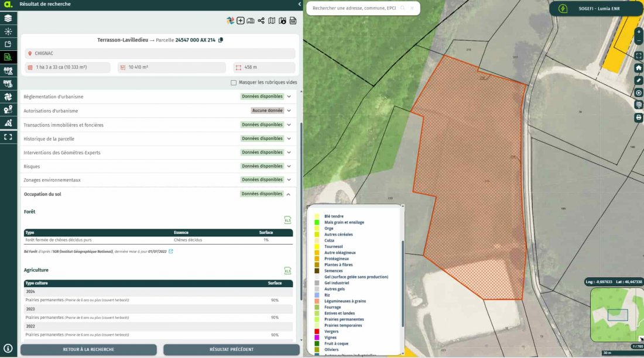Expand Réglementation d'urbanisme section
Viewport: 644px width, 358px height.
coord(289,97)
